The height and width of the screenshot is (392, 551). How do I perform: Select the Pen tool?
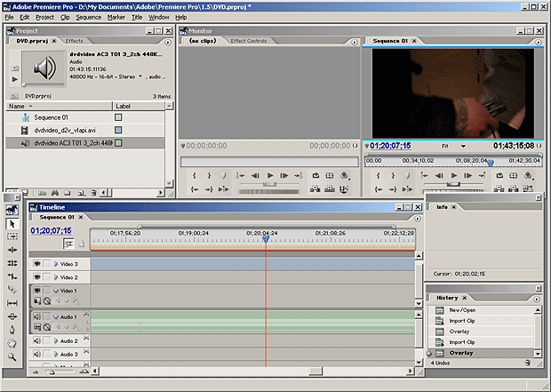click(x=12, y=330)
